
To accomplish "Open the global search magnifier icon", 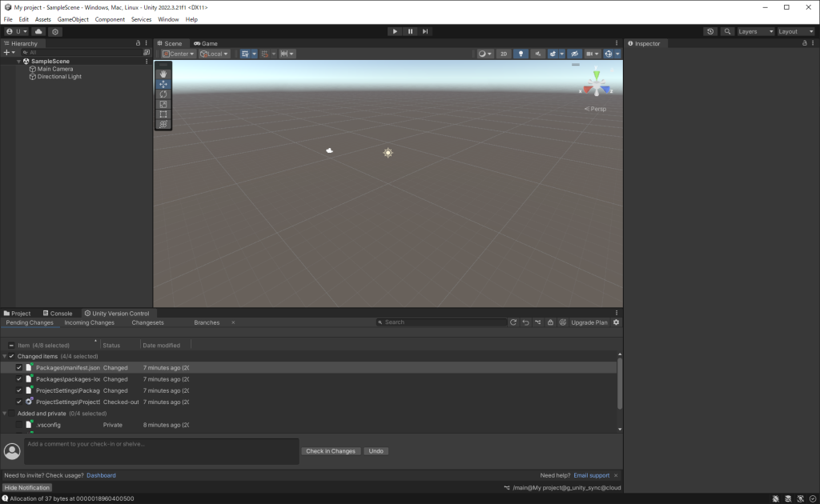I will 727,31.
